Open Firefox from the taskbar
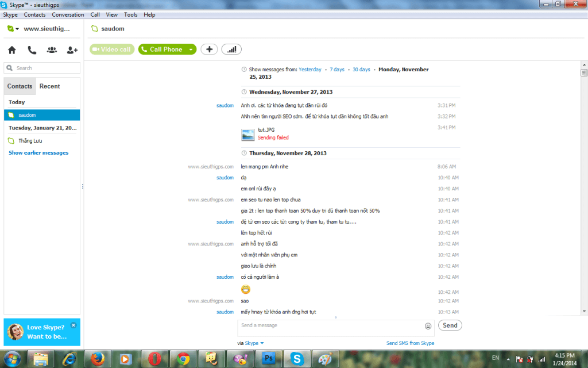This screenshot has width=588, height=368. click(98, 359)
